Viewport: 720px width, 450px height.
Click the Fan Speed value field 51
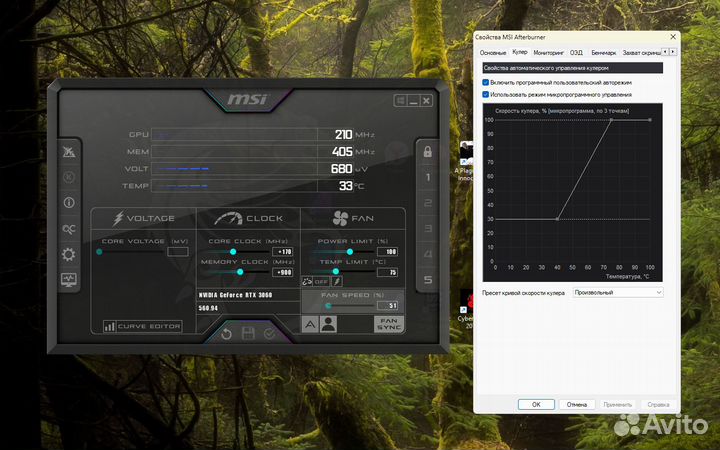pyautogui.click(x=388, y=305)
